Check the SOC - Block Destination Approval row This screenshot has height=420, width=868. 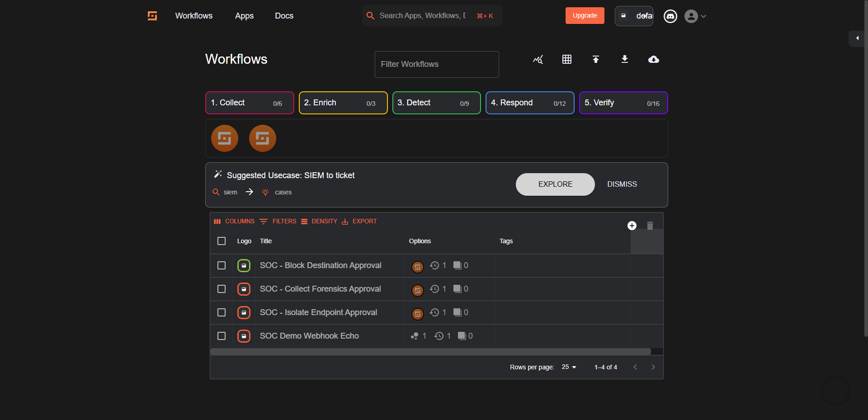(x=222, y=265)
